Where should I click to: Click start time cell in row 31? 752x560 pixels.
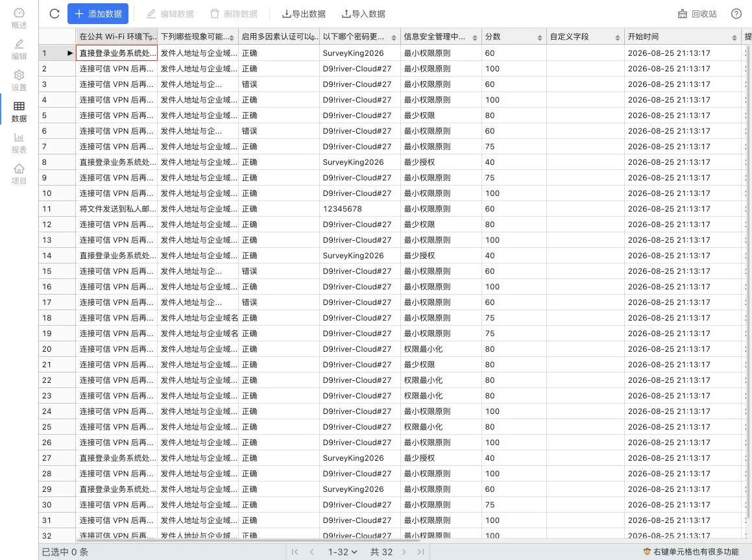683,520
